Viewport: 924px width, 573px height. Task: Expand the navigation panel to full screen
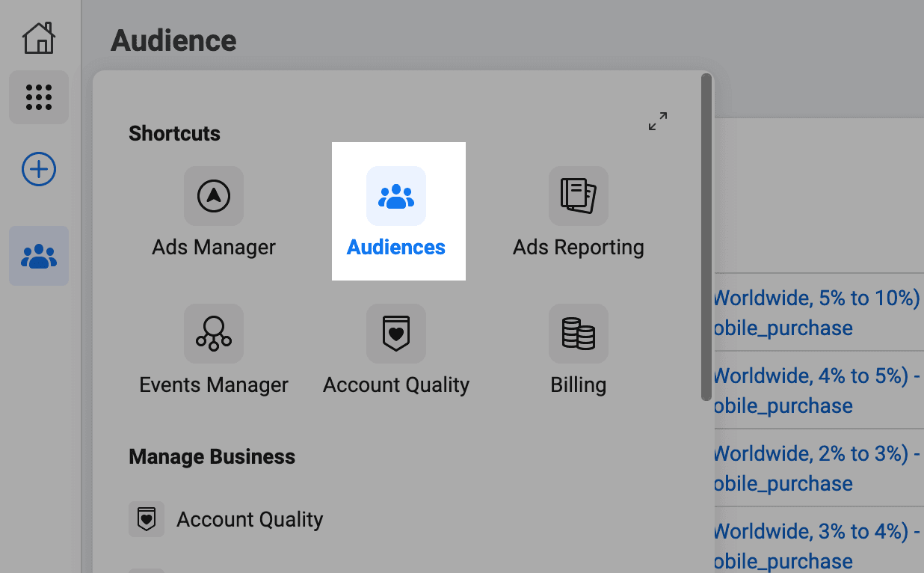click(x=656, y=121)
